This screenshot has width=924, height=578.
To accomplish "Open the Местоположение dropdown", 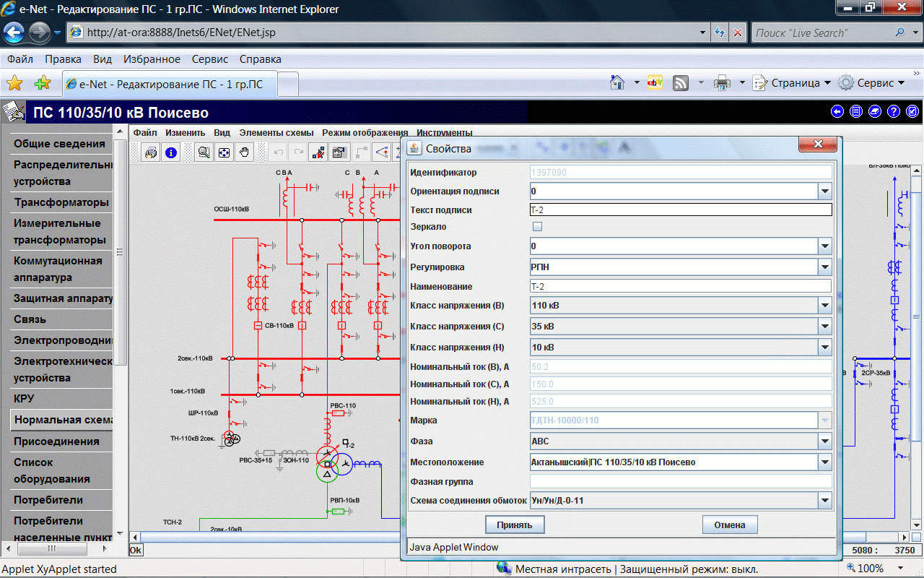I will (x=825, y=462).
